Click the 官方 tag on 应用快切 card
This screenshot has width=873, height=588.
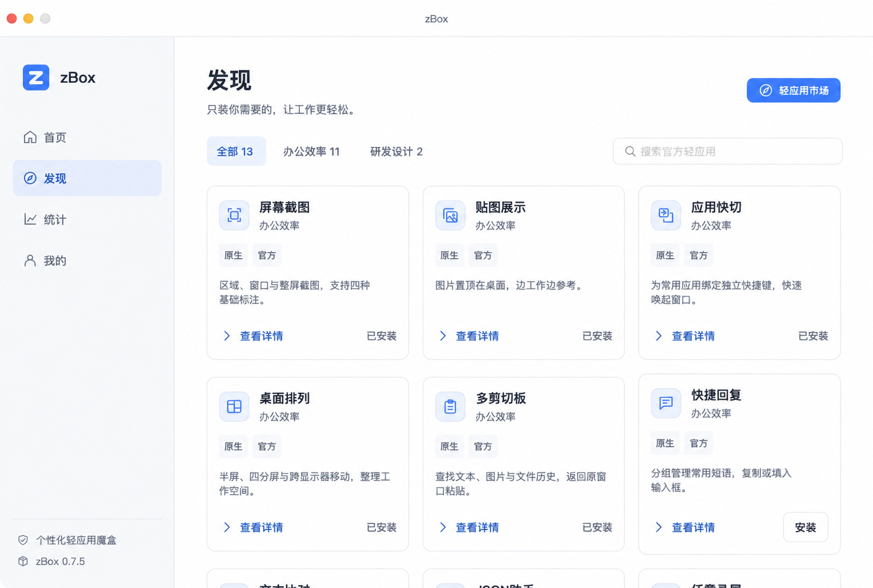pos(698,255)
